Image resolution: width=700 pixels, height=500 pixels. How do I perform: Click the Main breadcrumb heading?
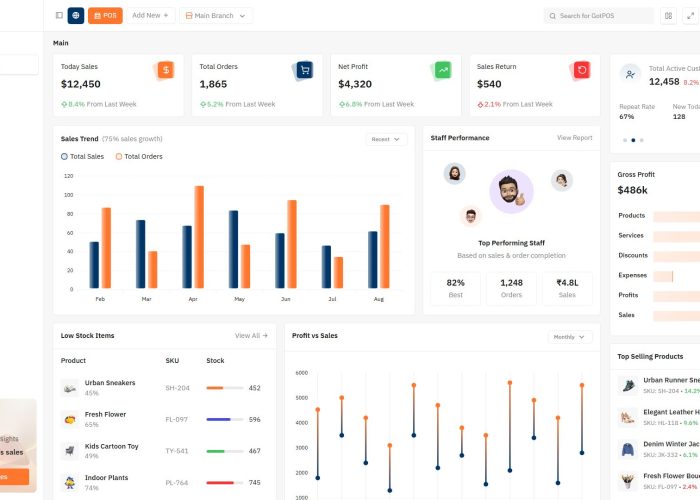61,43
